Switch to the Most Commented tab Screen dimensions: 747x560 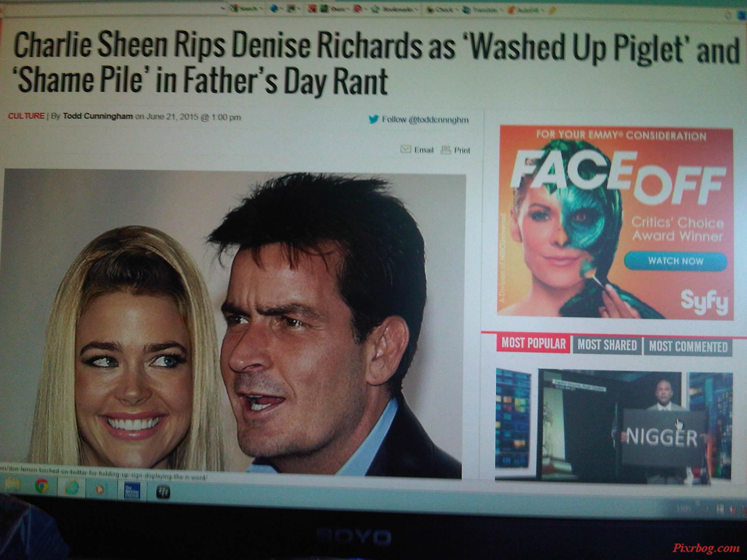pyautogui.click(x=688, y=346)
